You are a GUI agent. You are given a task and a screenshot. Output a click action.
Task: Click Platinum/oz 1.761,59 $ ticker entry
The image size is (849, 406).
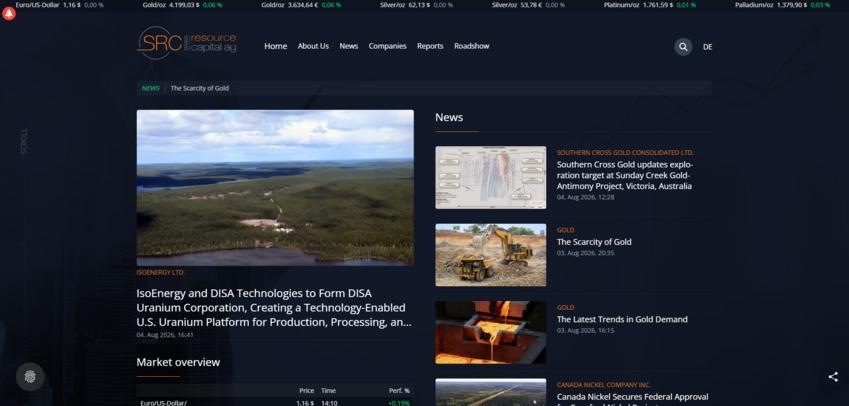650,5
